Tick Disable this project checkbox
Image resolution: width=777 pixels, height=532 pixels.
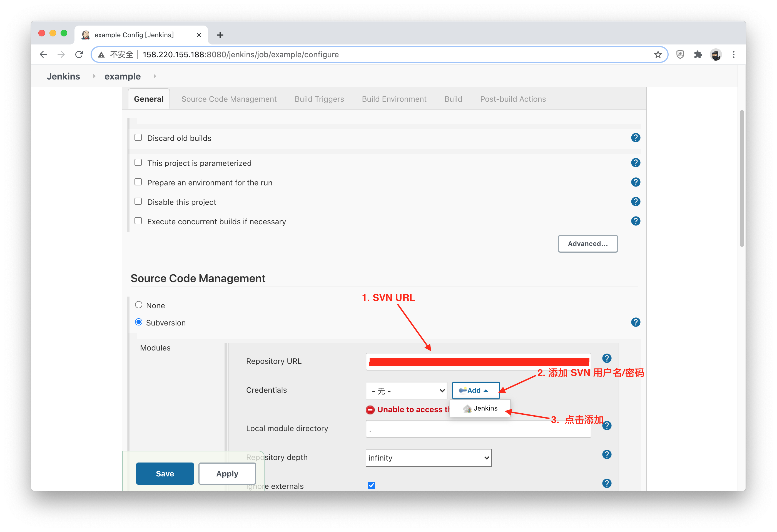[138, 201]
